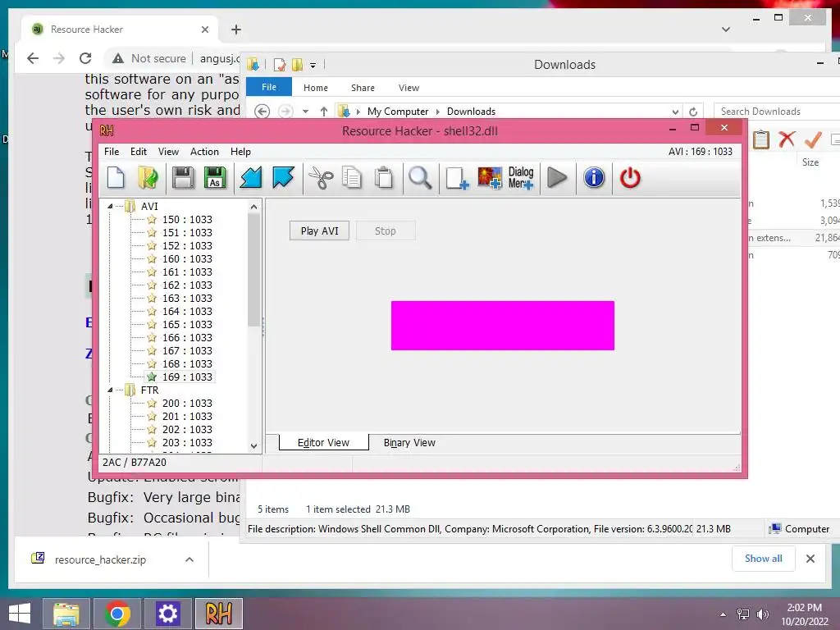Collapse the FTR tree folder
The height and width of the screenshot is (630, 840).
(111, 390)
